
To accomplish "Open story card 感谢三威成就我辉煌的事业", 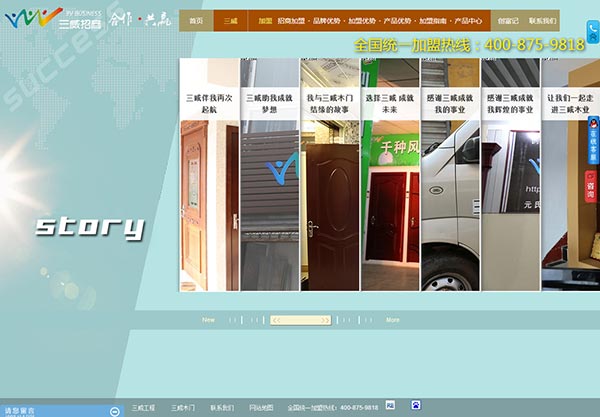I will click(x=510, y=174).
